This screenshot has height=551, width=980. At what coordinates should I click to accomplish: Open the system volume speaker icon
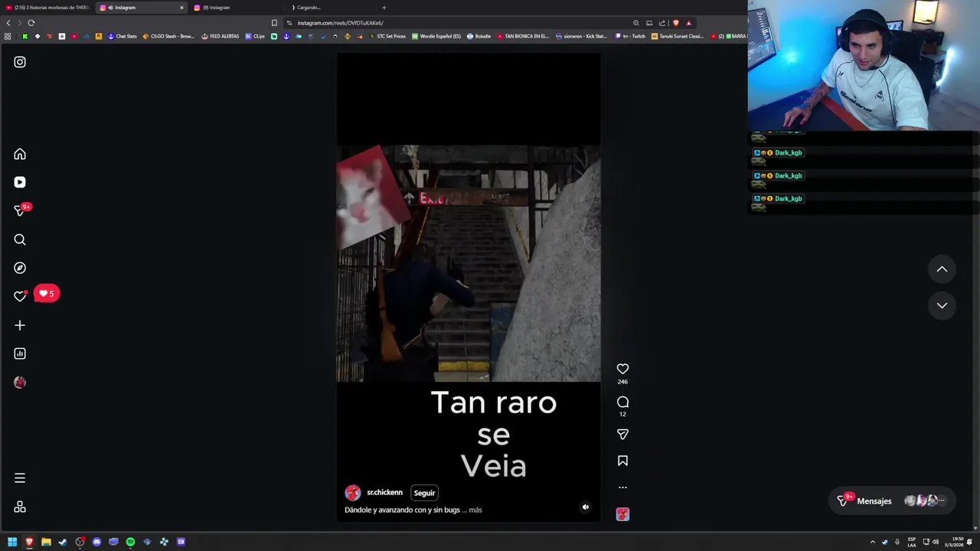(x=936, y=542)
